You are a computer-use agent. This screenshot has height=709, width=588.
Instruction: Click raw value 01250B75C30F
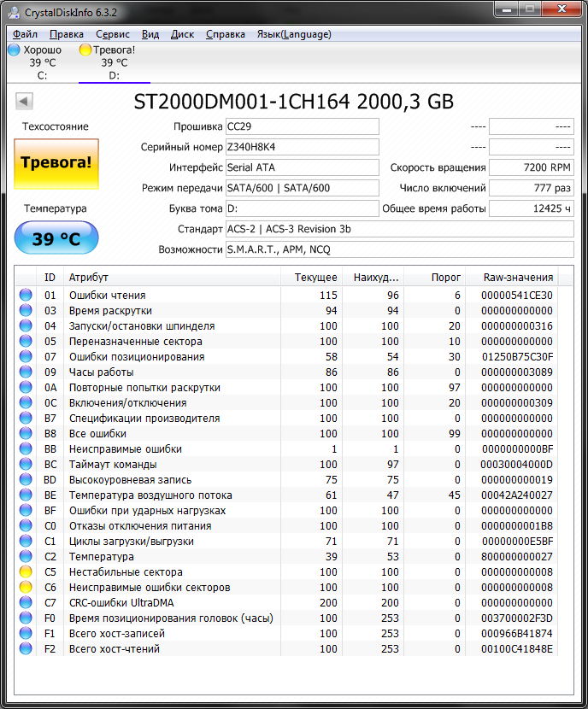tap(517, 357)
